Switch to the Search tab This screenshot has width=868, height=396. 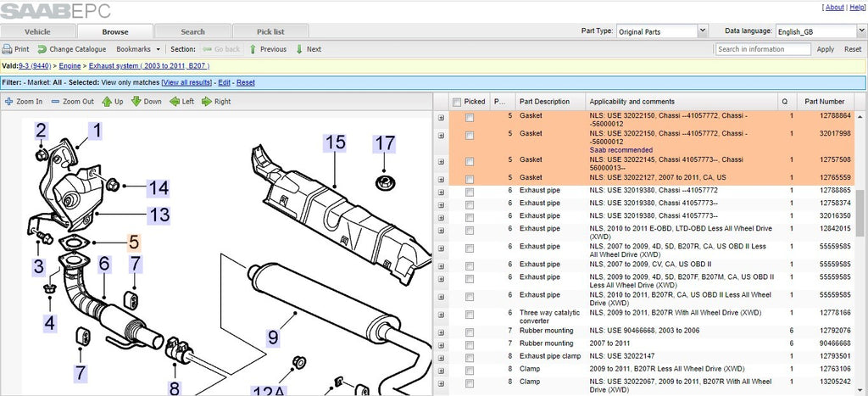[192, 31]
